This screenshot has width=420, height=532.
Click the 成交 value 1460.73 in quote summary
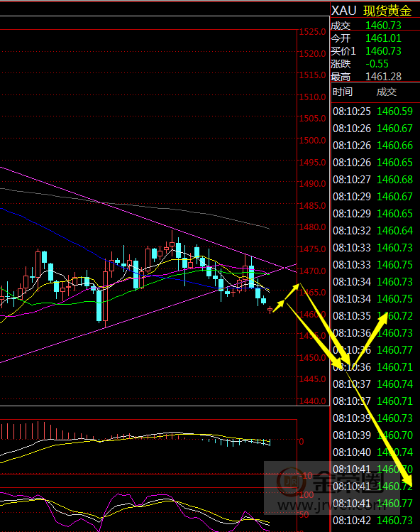(x=383, y=26)
